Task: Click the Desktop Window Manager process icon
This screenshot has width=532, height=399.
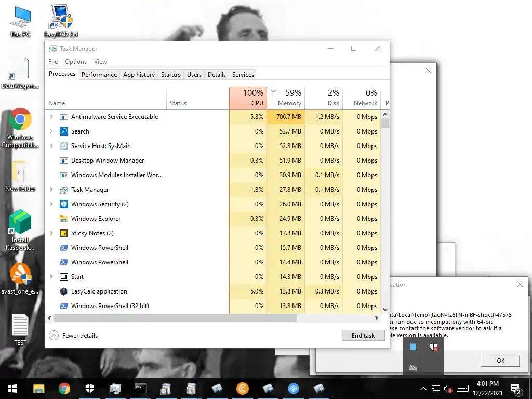Action: pos(63,161)
